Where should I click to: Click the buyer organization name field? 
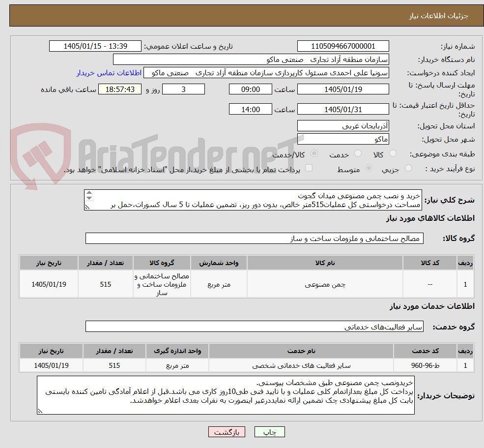pos(251,60)
